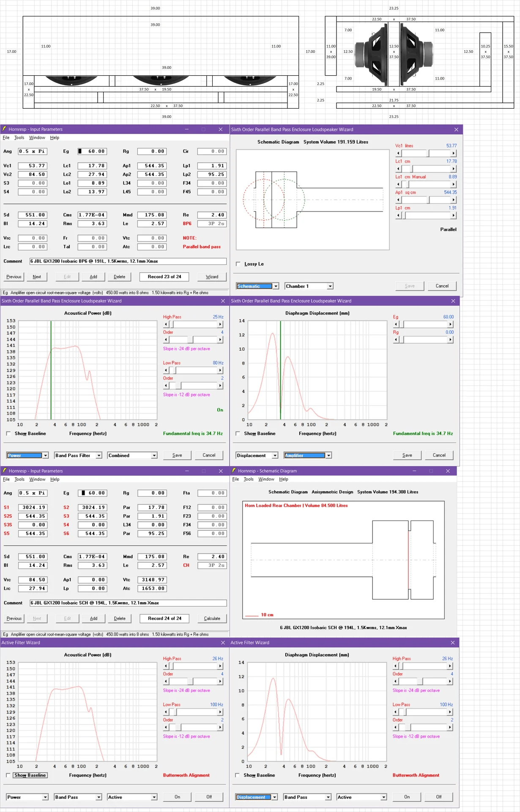520x812 pixels.
Task: Click the BP6 red label
Action: coord(187,224)
